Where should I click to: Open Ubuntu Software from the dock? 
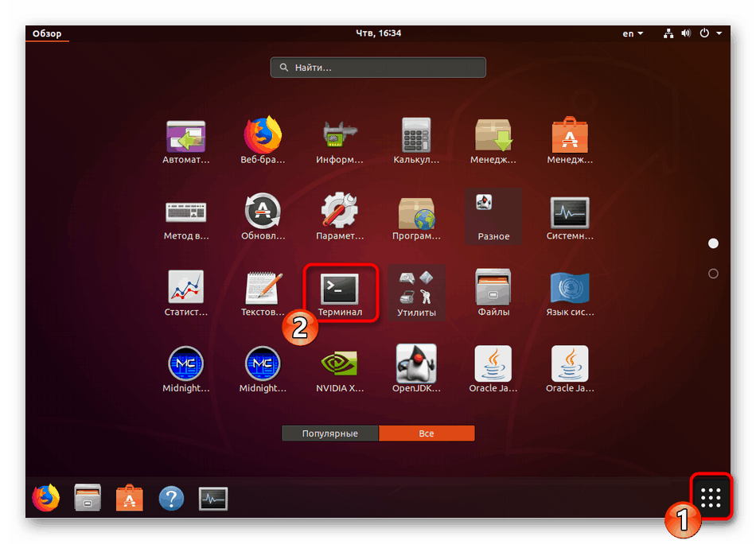(x=129, y=496)
